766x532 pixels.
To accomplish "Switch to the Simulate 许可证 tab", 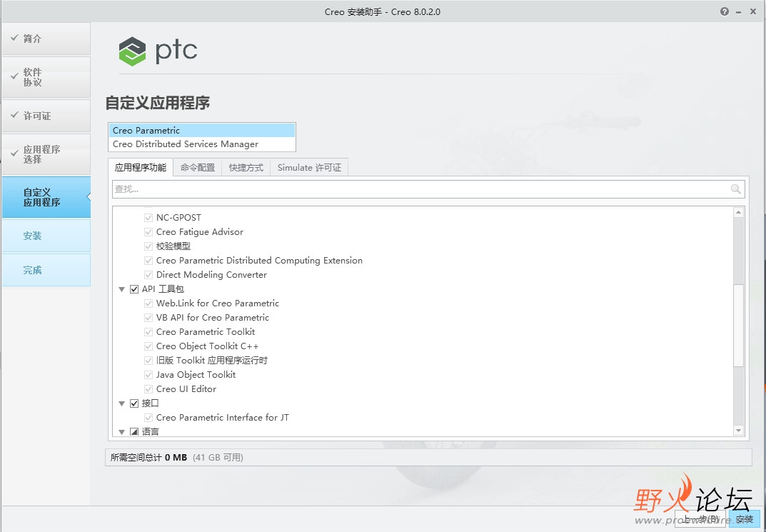I will (309, 168).
